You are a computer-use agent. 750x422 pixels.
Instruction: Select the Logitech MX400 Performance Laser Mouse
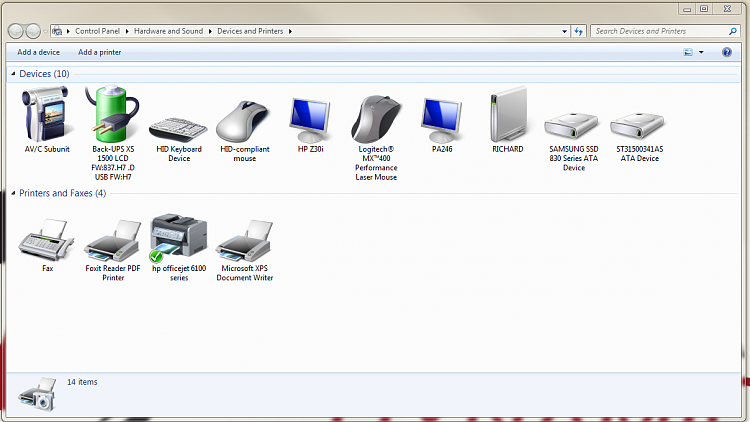click(376, 119)
